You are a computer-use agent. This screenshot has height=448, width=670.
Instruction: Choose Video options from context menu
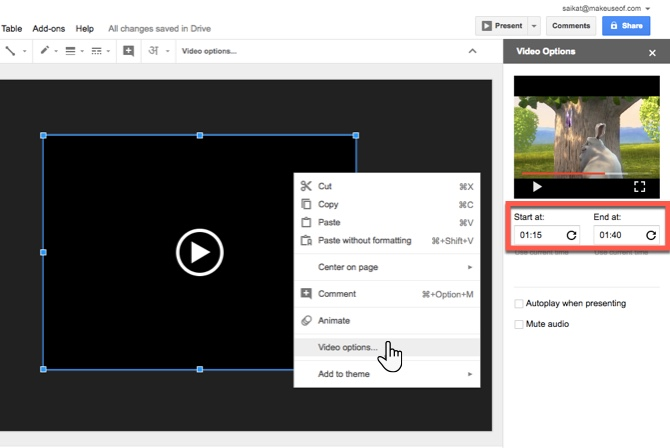pyautogui.click(x=347, y=347)
